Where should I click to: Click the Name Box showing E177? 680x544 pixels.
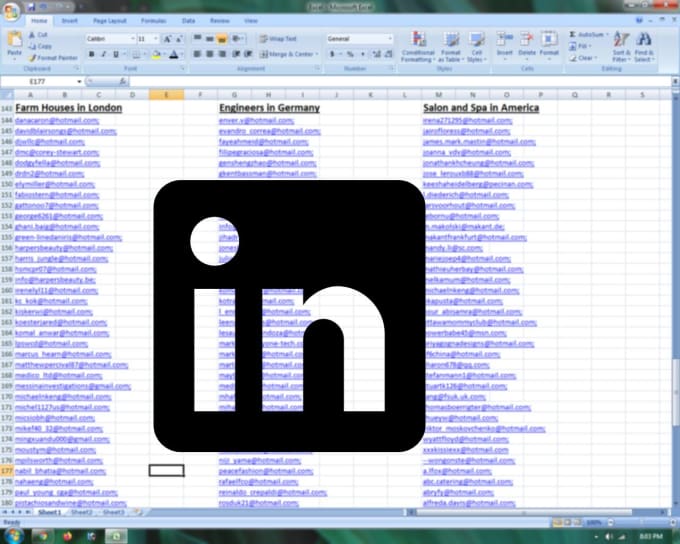click(42, 81)
